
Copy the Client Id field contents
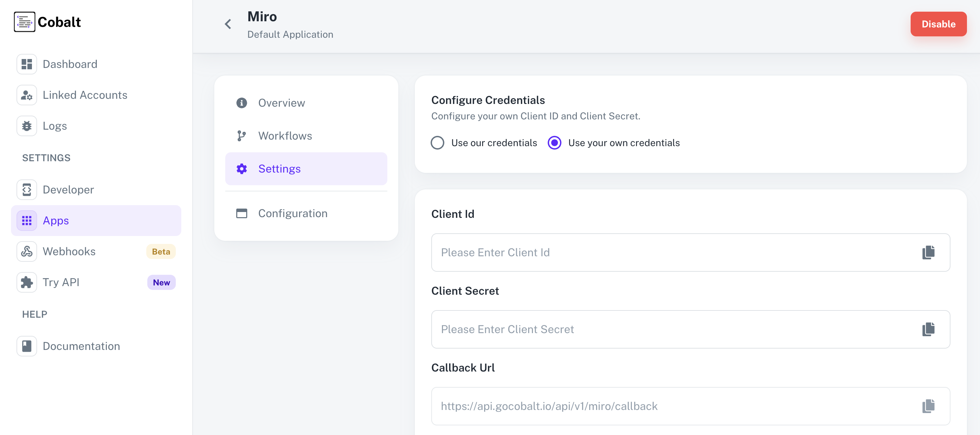pos(928,252)
